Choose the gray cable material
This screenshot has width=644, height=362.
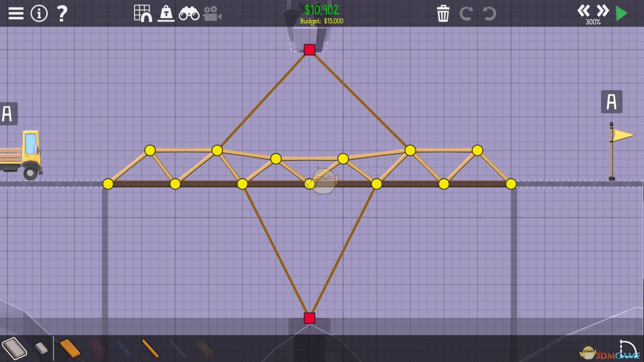coord(177,348)
